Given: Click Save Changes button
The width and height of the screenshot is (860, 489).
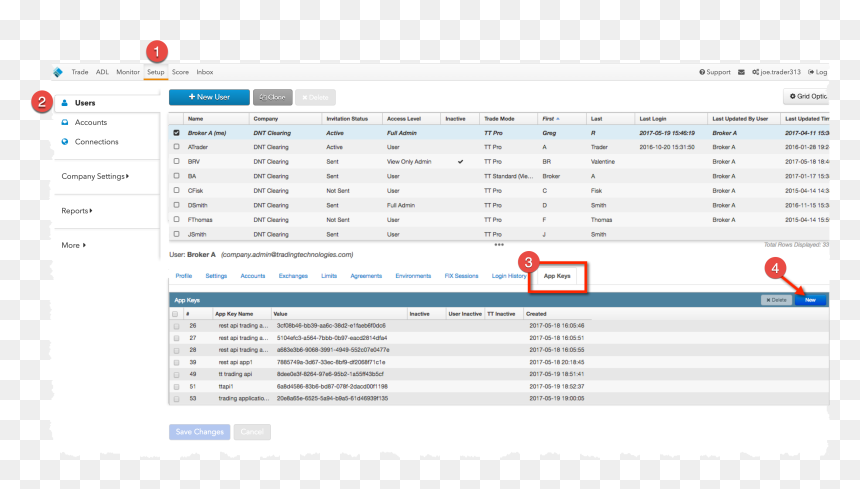Looking at the screenshot, I should [x=200, y=431].
